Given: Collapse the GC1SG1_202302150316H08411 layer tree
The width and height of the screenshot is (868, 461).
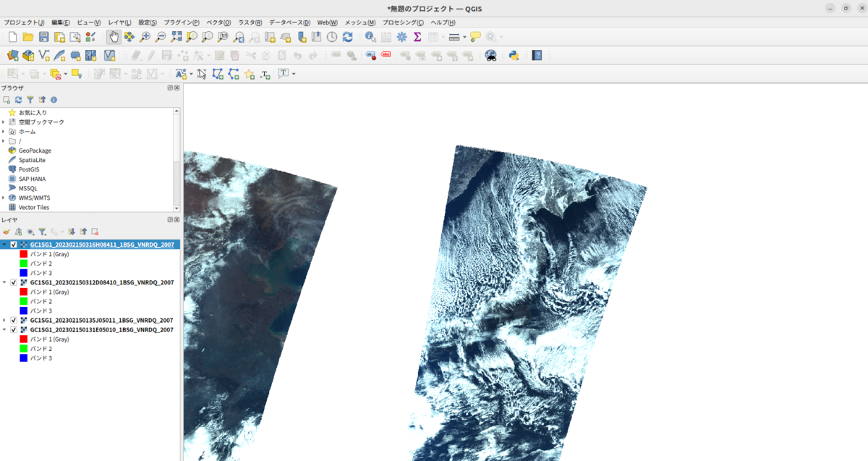Looking at the screenshot, I should pyautogui.click(x=4, y=245).
